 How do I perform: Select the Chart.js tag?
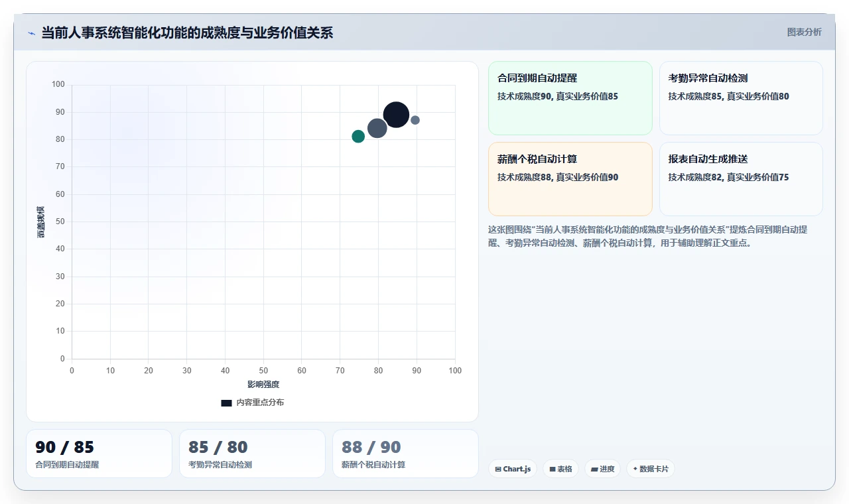[x=513, y=469]
